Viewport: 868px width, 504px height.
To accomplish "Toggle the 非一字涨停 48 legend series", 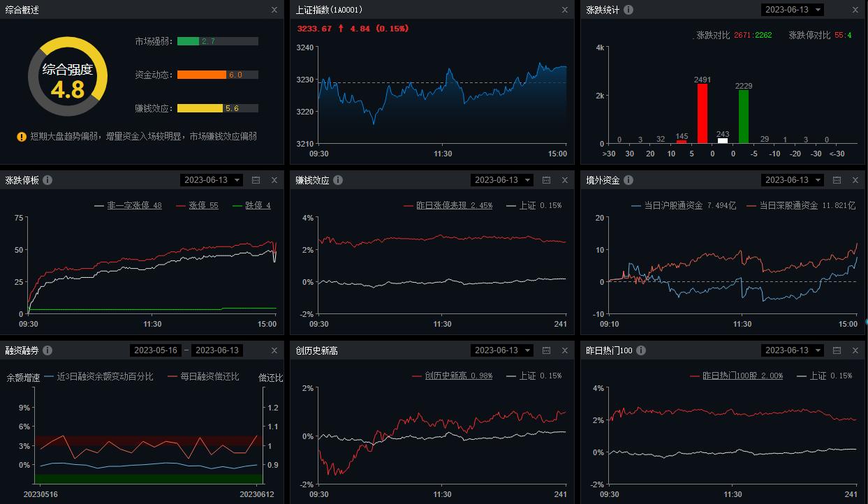I will pos(133,206).
